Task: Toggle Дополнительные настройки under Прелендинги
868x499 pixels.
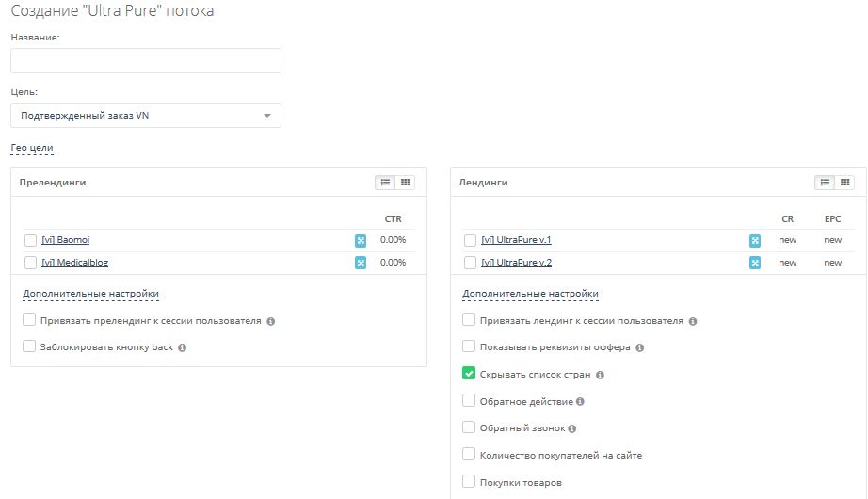Action: 90,294
